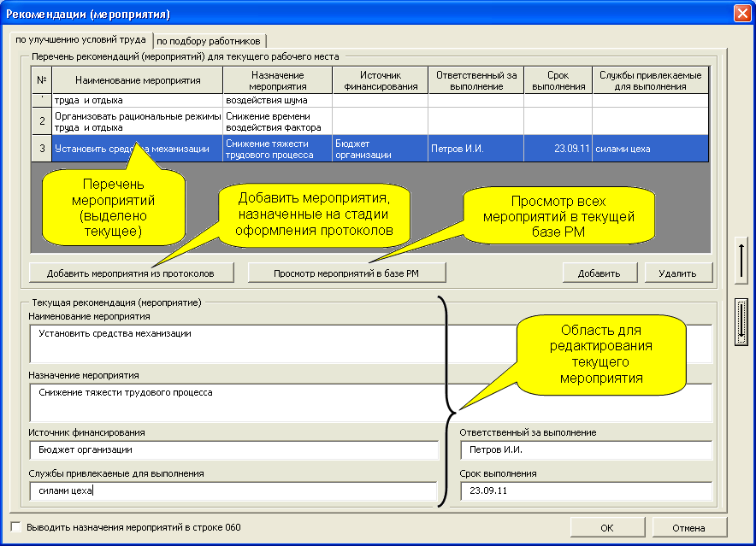The image size is (756, 546).
Task: Click 'Добавить мероприятия из протоколов' button
Action: click(x=131, y=273)
